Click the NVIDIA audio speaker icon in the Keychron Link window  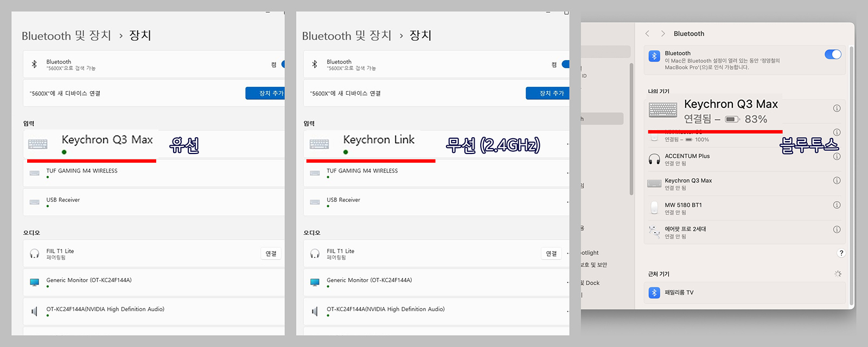[x=315, y=311]
